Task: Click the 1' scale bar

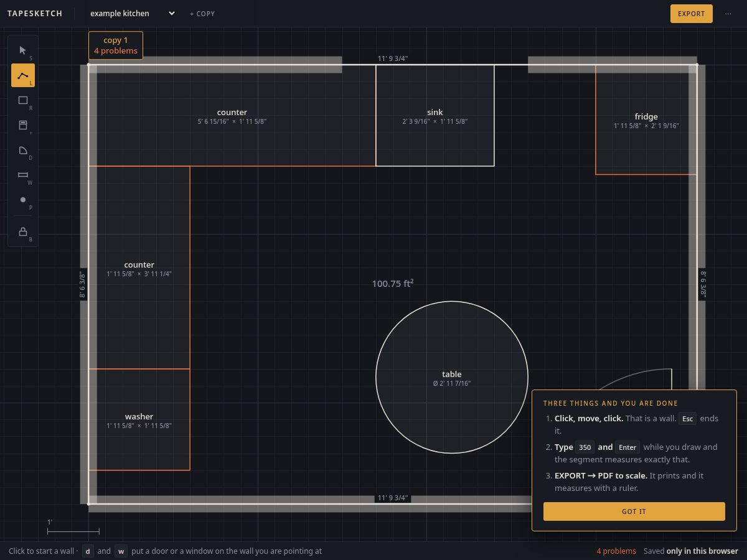Action: 73,528
